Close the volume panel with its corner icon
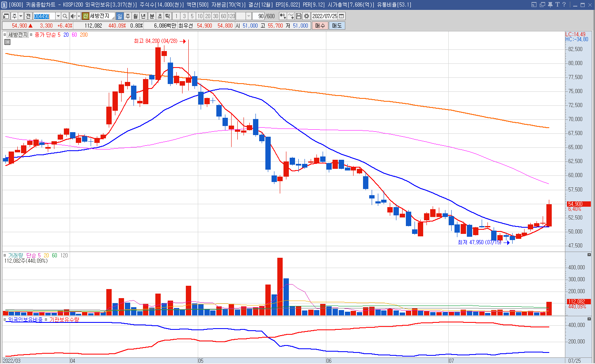This screenshot has height=364, width=595. tap(589, 255)
